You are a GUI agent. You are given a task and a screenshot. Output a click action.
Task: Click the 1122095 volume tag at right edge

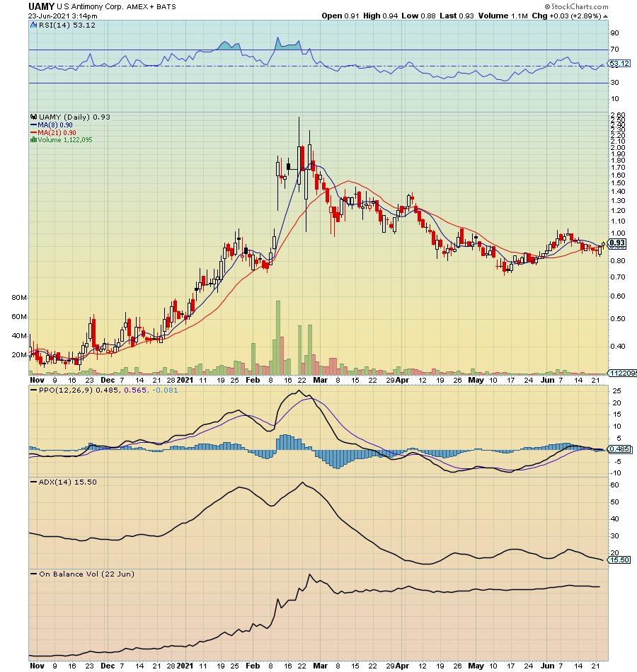(x=624, y=373)
